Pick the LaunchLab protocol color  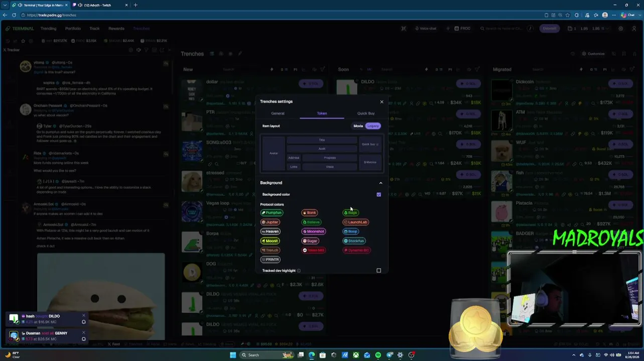355,222
